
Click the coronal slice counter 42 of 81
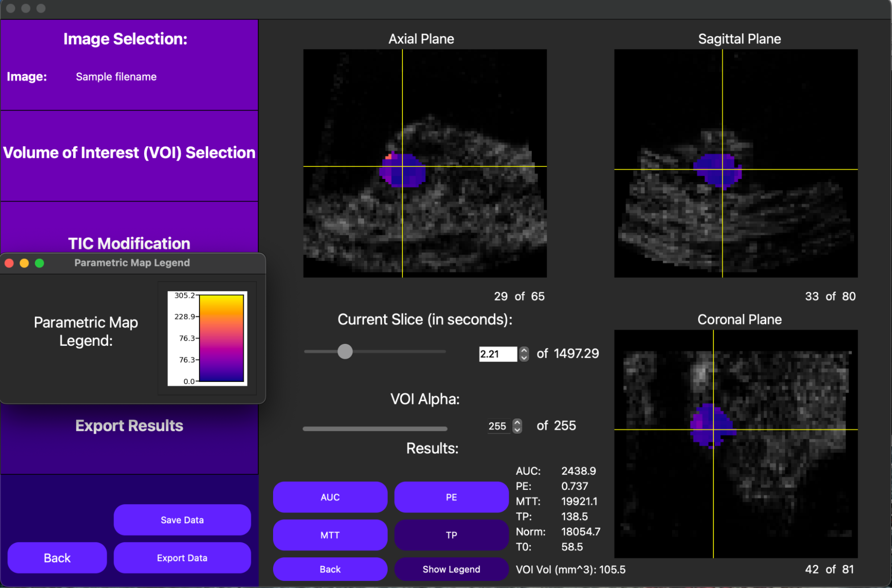(x=830, y=569)
